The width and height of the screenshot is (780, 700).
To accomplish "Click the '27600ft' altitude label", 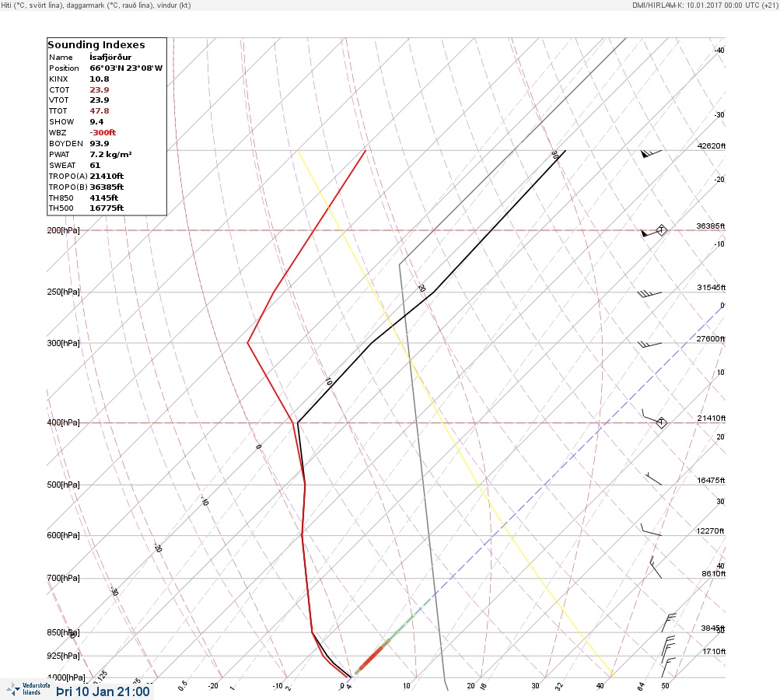I will pos(710,339).
